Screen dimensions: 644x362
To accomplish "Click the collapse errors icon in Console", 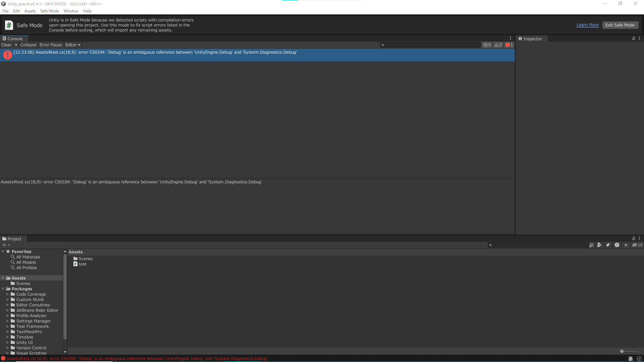I will pos(28,45).
